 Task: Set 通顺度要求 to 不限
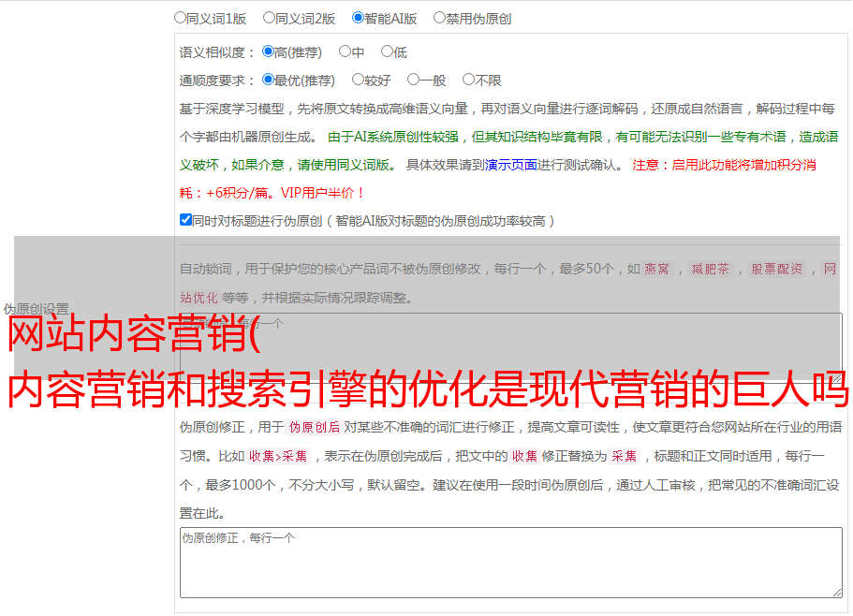pyautogui.click(x=468, y=80)
